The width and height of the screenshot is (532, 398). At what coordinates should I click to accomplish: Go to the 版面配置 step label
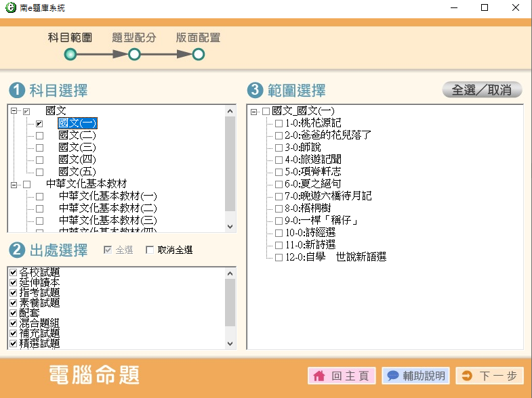tap(198, 38)
